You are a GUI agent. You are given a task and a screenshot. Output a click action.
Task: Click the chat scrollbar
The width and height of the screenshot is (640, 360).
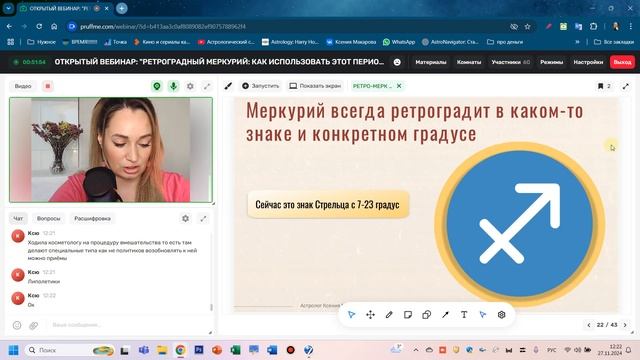tap(211, 307)
